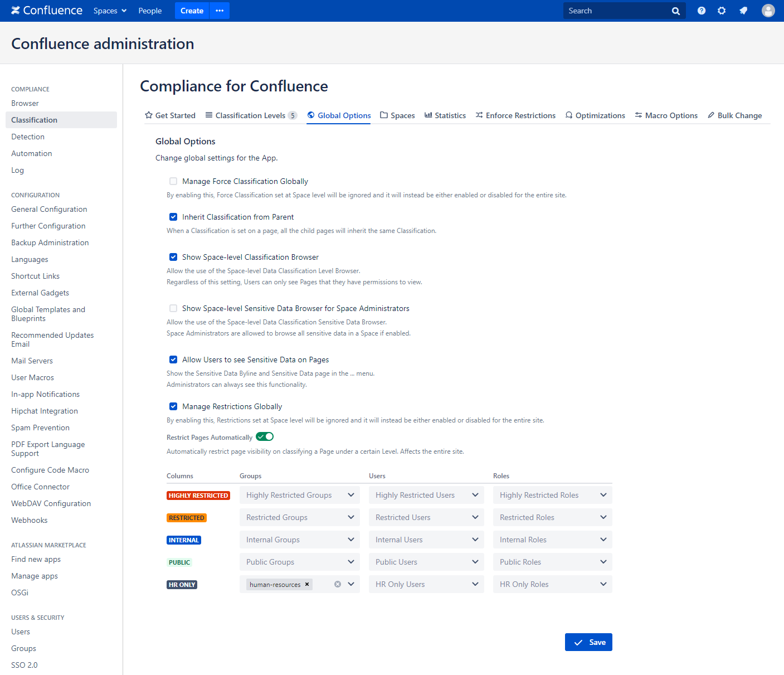Screen dimensions: 784x675
Task: Open the settings gear icon
Action: [x=722, y=11]
